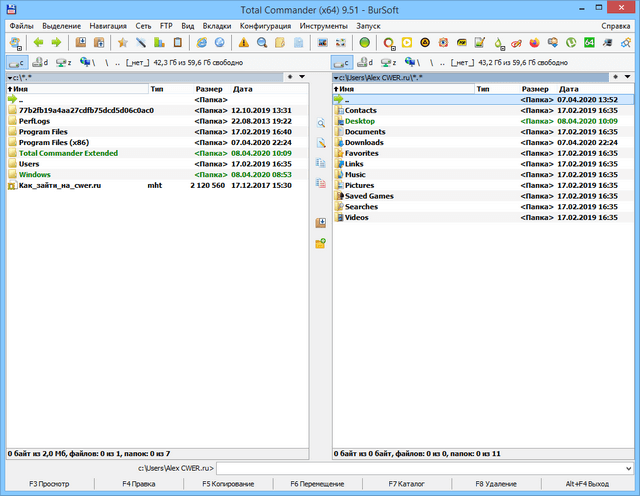
Task: Click the command line input field
Action: [x=420, y=467]
